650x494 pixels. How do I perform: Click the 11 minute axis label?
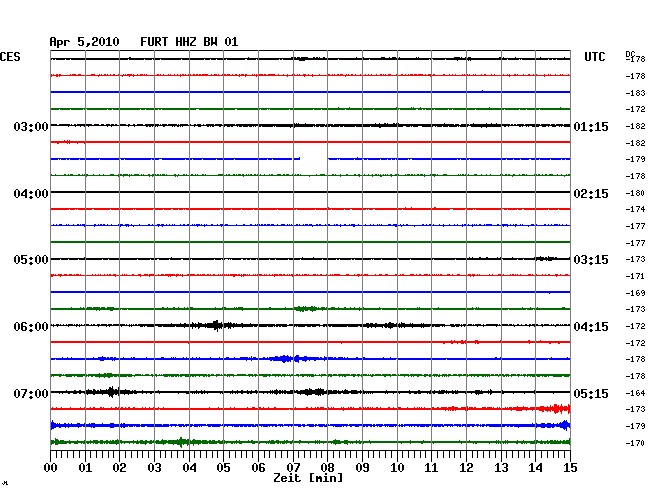[x=431, y=468]
